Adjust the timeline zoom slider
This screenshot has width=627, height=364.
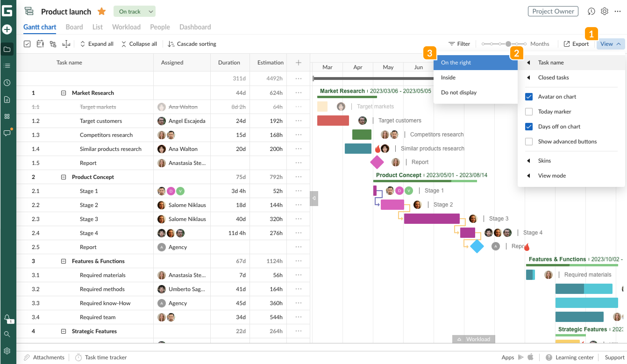[508, 44]
